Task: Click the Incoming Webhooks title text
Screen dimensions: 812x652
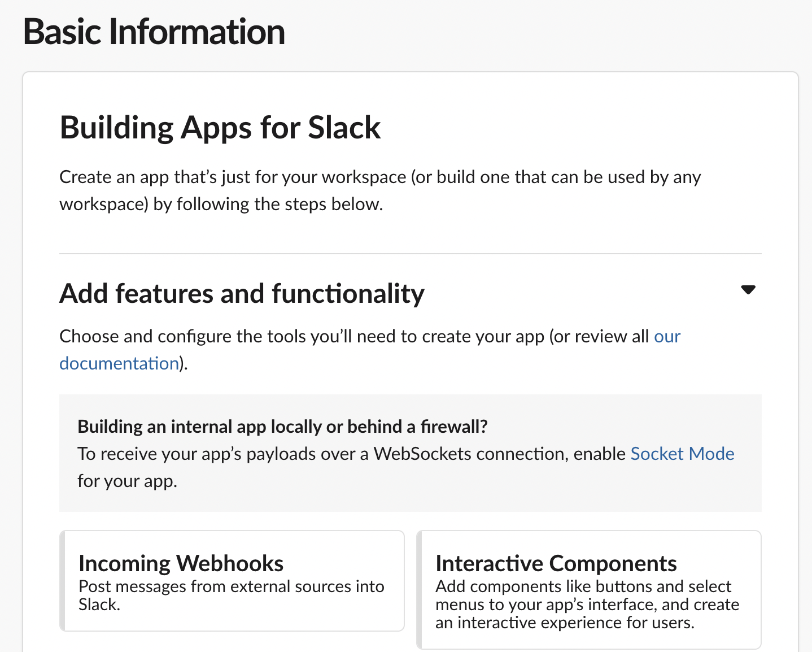Action: (x=181, y=563)
